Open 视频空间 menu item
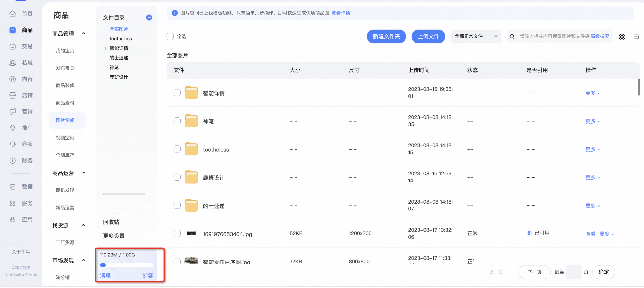The width and height of the screenshot is (644, 288). click(x=65, y=138)
